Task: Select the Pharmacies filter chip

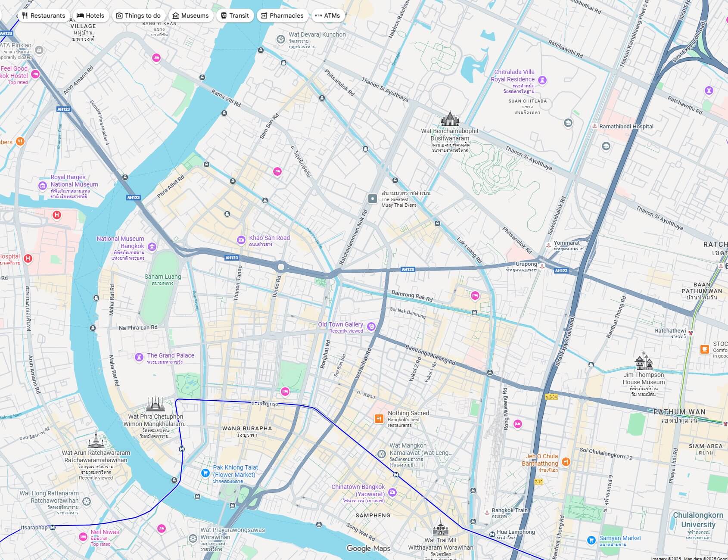Action: click(x=282, y=16)
